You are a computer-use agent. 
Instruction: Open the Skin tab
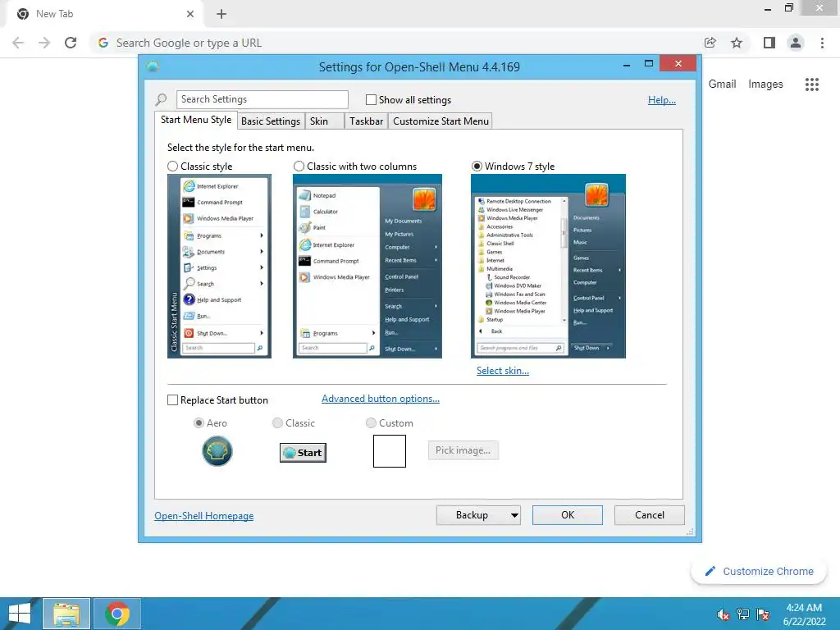pyautogui.click(x=325, y=121)
